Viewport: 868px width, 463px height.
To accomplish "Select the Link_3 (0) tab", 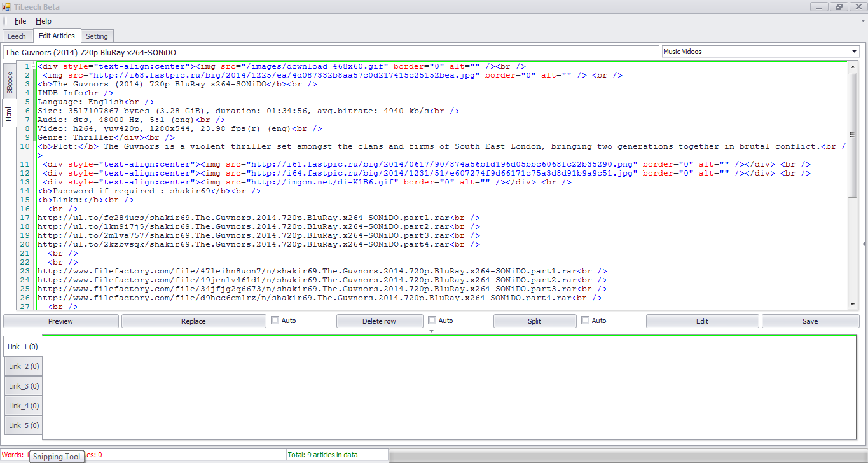I will pos(23,386).
